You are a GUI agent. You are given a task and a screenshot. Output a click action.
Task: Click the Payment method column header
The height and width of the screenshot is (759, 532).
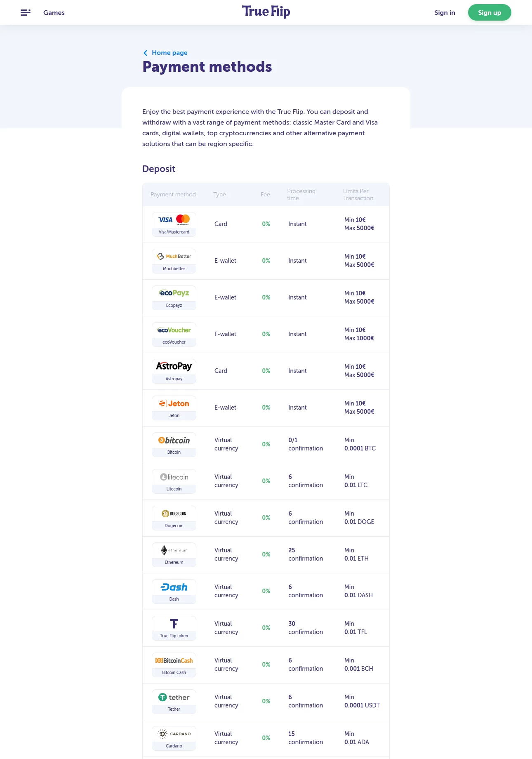pos(173,195)
